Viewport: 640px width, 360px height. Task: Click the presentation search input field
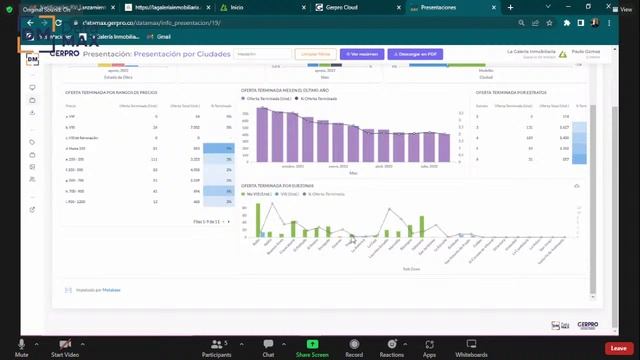pos(263,54)
